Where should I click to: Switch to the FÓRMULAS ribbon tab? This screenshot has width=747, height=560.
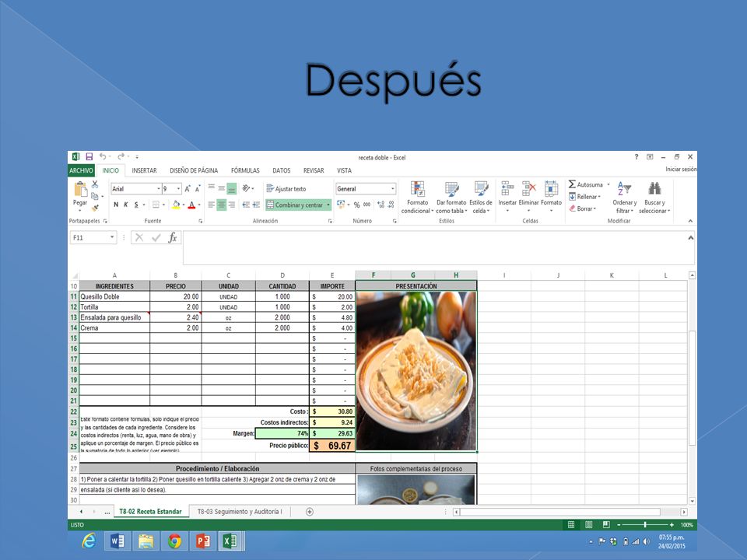pos(245,170)
